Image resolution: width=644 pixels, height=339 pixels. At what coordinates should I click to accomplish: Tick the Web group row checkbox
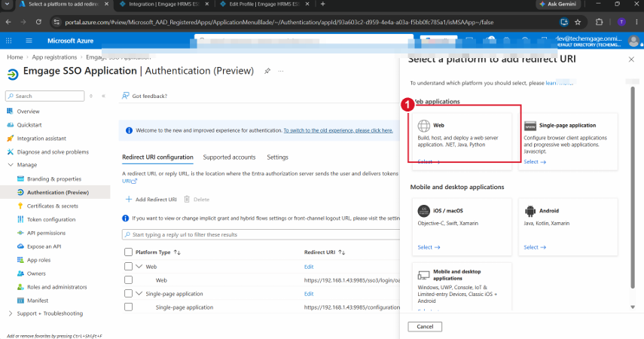pos(128,266)
